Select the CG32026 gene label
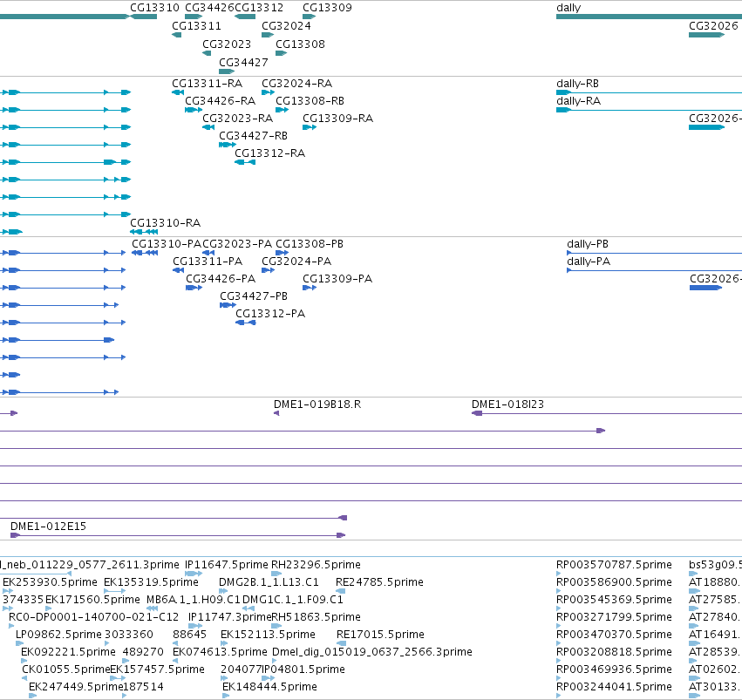 tap(713, 25)
